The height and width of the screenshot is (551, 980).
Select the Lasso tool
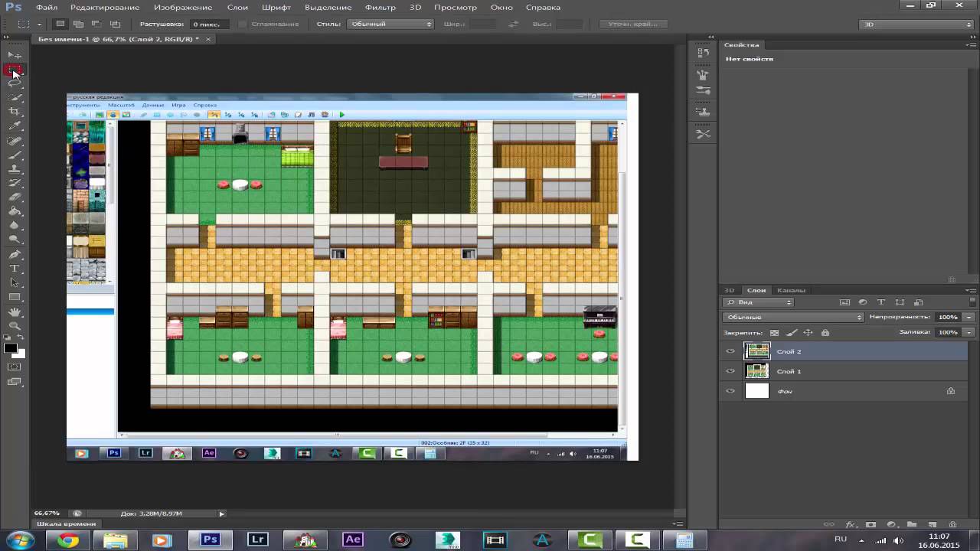(x=15, y=83)
